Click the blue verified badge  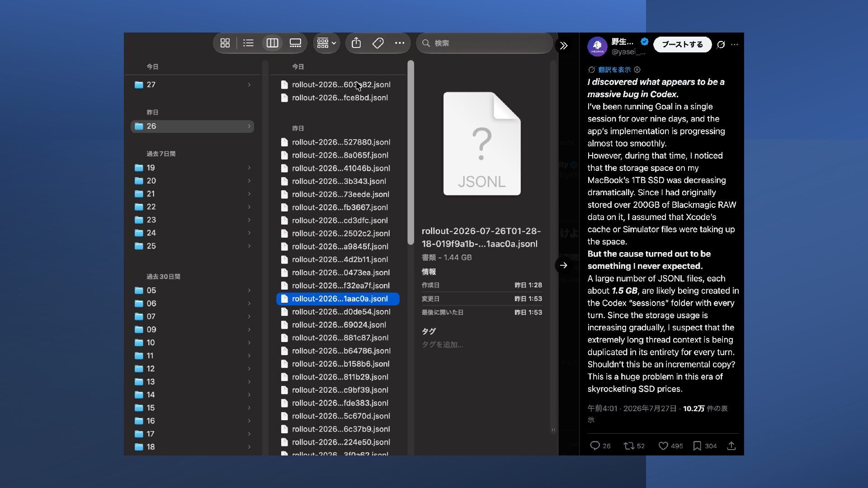[645, 42]
